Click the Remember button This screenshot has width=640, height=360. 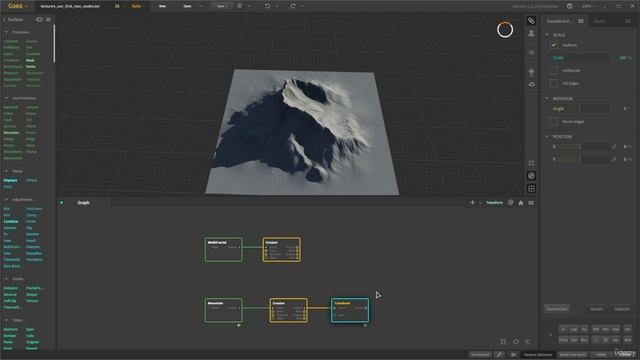pos(557,309)
